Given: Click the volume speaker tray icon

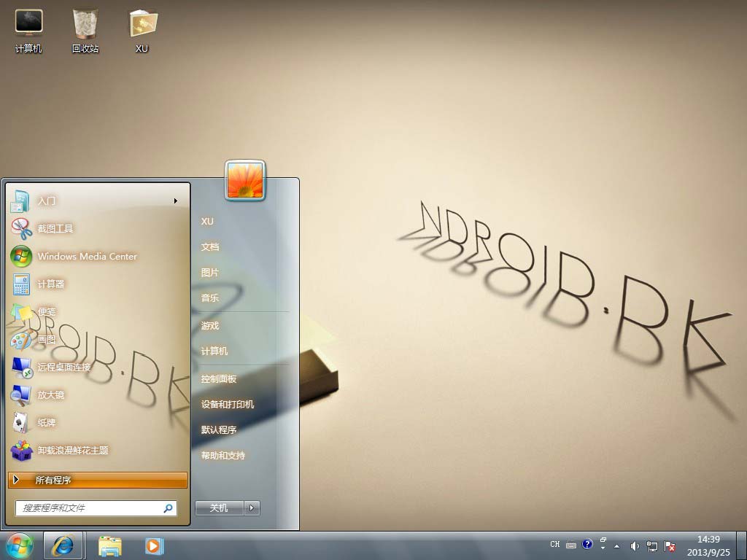Looking at the screenshot, I should tap(635, 545).
